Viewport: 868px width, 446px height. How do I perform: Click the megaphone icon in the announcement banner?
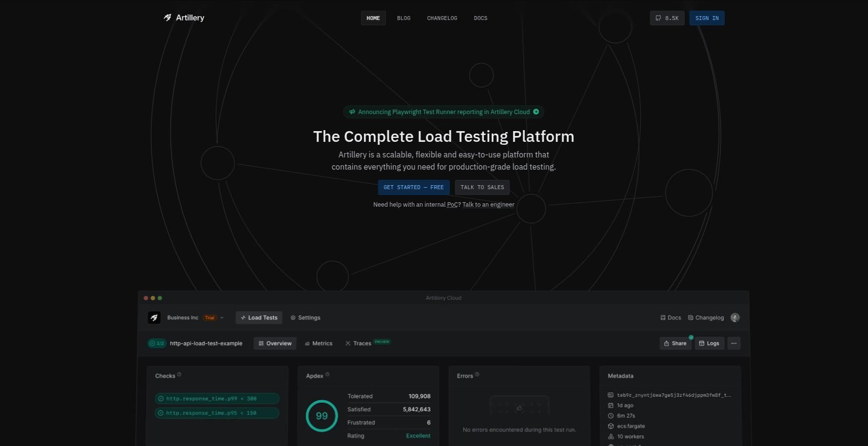tap(352, 112)
